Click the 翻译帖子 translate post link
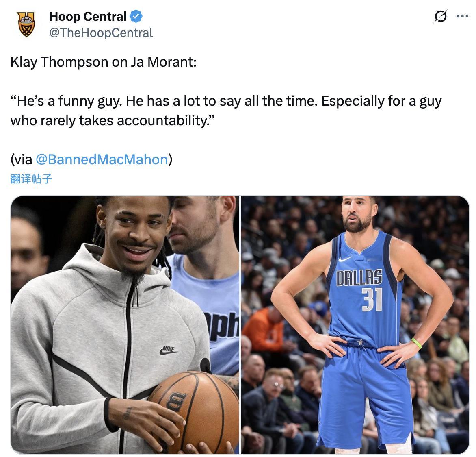 coord(31,178)
